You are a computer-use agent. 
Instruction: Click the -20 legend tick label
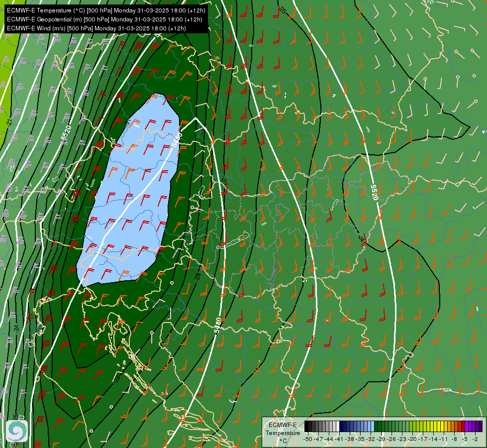click(x=413, y=439)
